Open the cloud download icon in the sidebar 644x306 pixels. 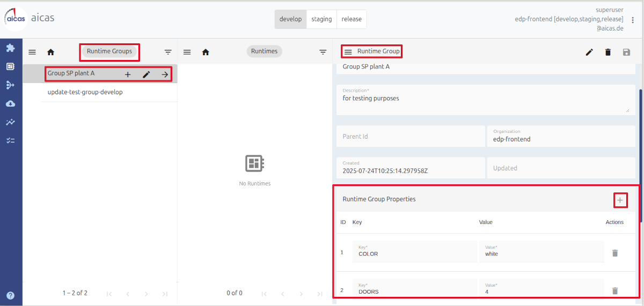tap(10, 103)
